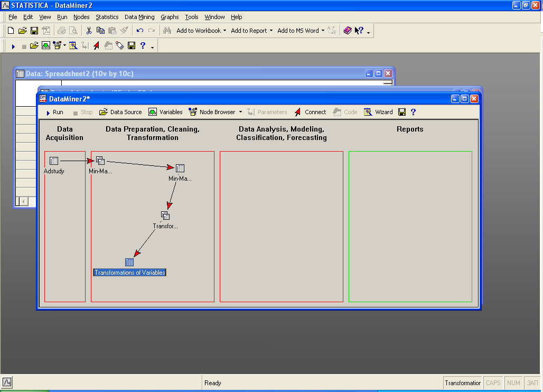Click the New document icon
The width and height of the screenshot is (543, 392).
[11, 31]
